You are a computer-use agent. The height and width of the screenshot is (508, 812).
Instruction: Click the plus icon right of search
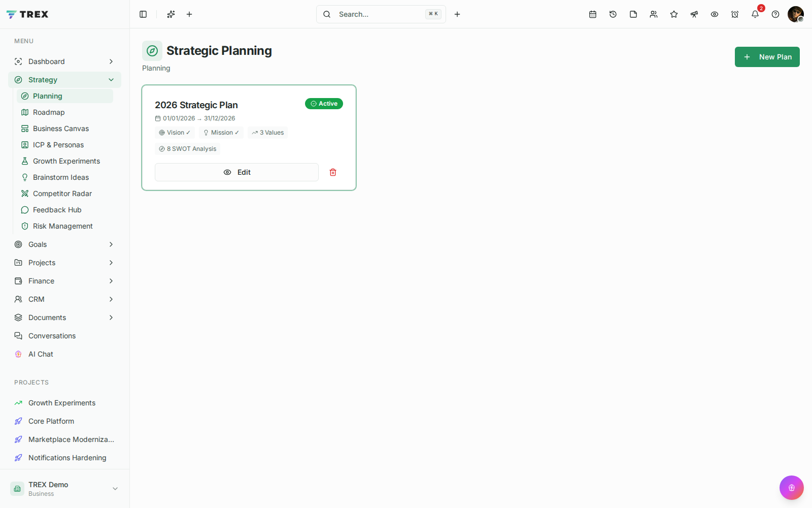[x=457, y=14]
